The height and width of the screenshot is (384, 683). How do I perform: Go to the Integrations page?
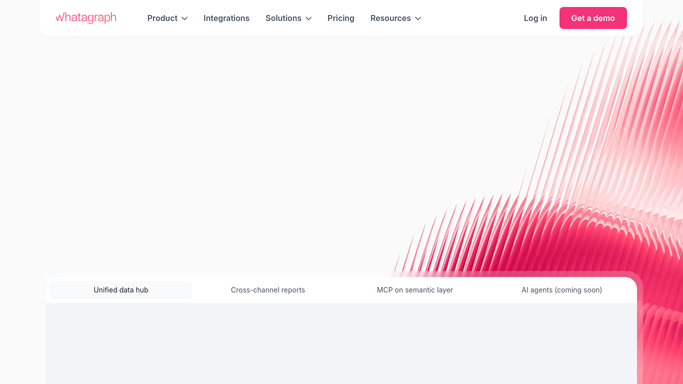click(x=227, y=18)
